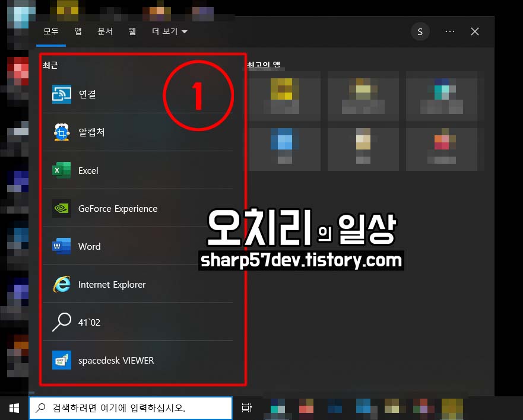
Task: Click the GeForce Experience NVIDIA icon
Action: (x=62, y=208)
